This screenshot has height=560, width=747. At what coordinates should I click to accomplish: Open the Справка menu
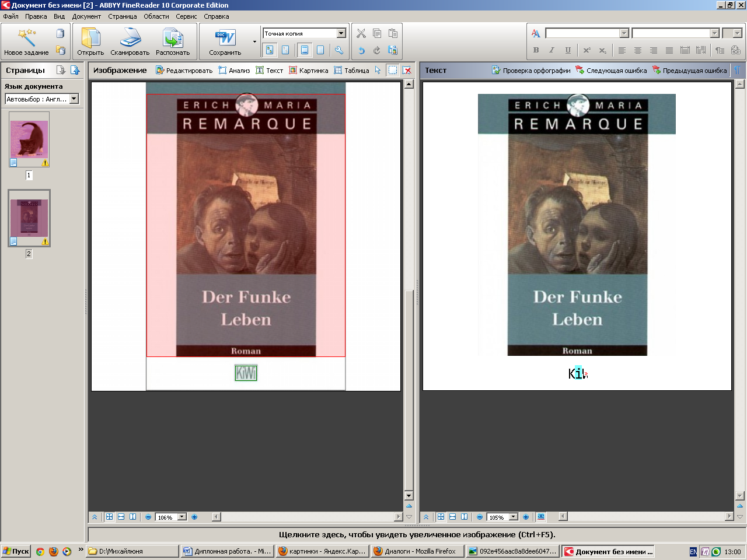[217, 16]
